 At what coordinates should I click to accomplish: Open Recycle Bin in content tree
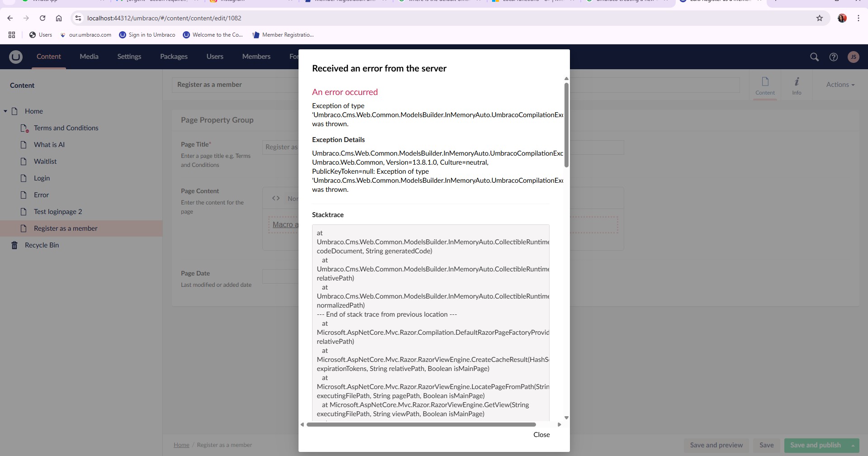(42, 245)
